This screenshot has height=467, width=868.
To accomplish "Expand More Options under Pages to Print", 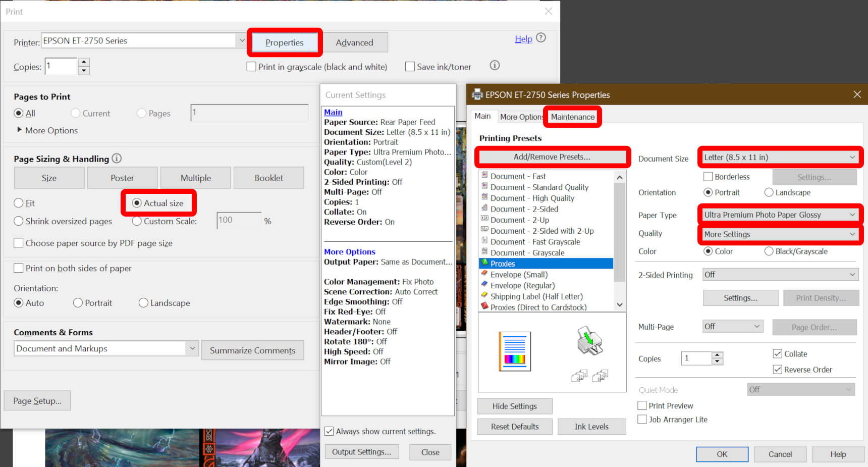I will 20,130.
